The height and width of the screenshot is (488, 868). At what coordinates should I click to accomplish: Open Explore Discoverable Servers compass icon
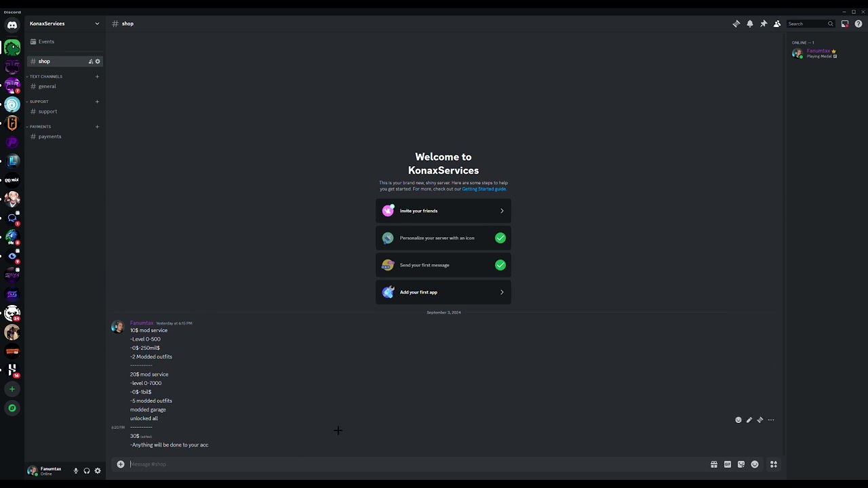pyautogui.click(x=12, y=408)
